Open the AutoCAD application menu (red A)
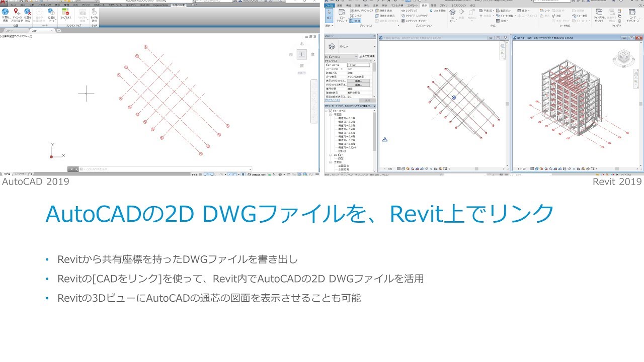The height and width of the screenshot is (362, 644). 3,2
